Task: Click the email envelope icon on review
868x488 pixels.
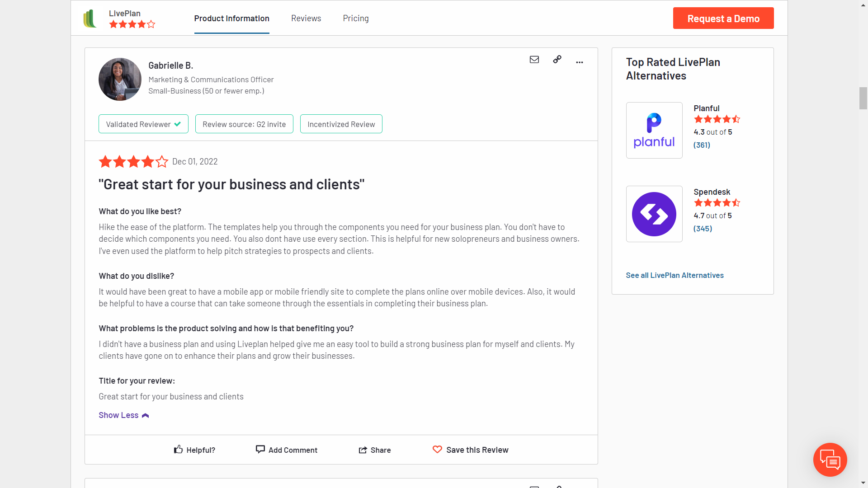Action: click(534, 60)
